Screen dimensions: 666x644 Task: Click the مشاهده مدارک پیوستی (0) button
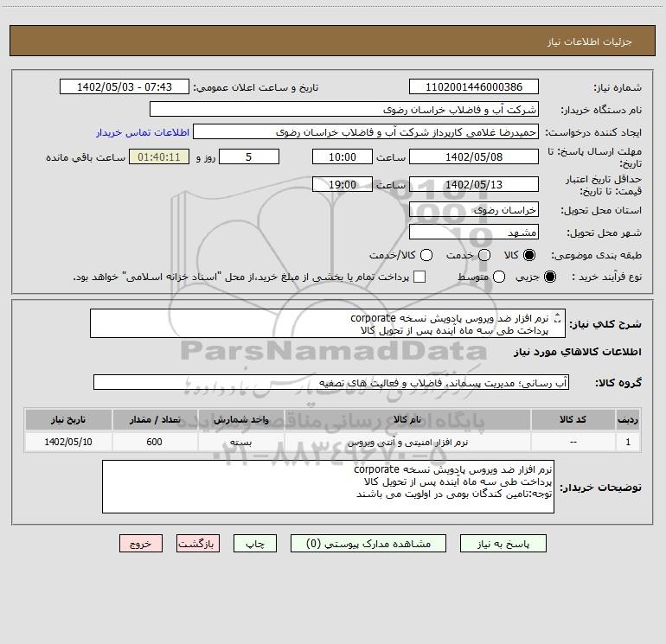(x=368, y=544)
